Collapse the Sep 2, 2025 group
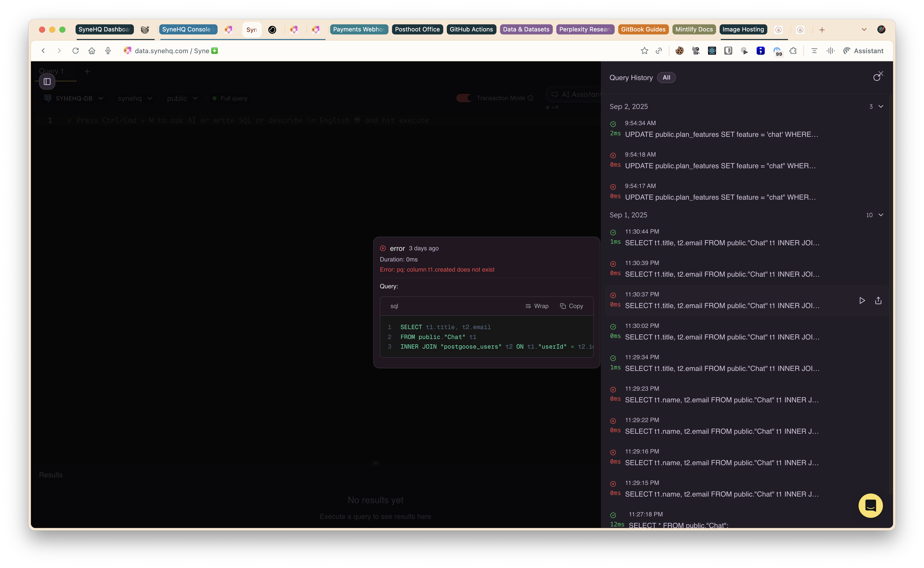 point(880,107)
